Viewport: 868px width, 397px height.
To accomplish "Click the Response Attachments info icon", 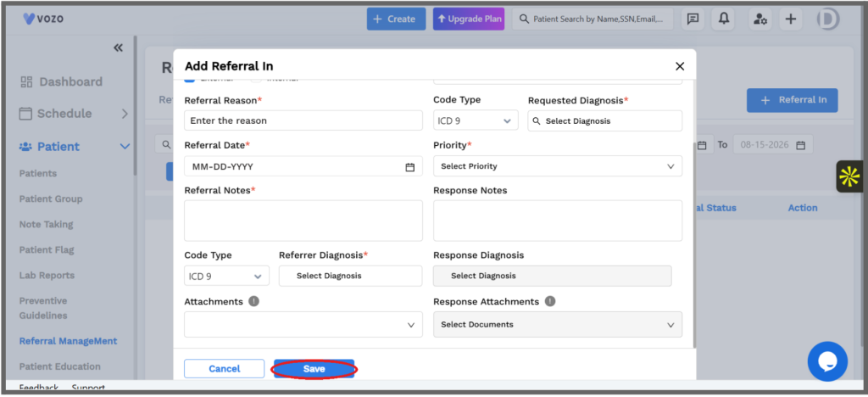I will point(549,301).
